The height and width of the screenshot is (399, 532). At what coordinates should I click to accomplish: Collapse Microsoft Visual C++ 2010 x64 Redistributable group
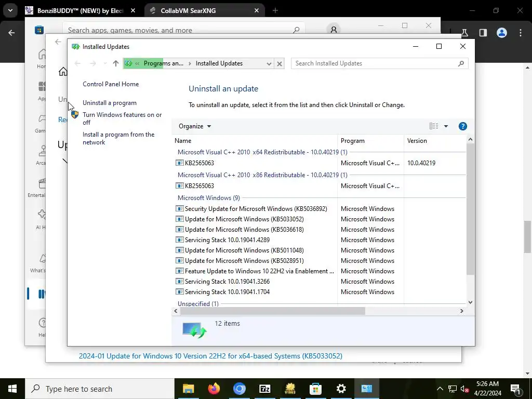coord(262,152)
